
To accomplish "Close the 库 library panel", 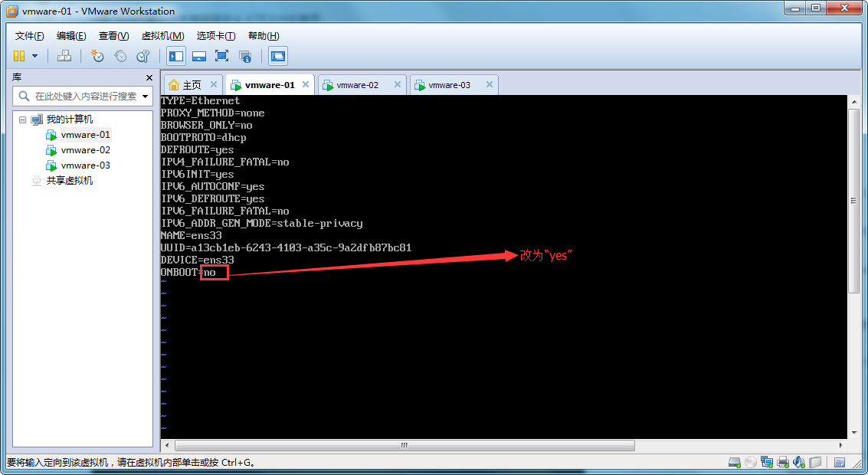I will tap(149, 77).
